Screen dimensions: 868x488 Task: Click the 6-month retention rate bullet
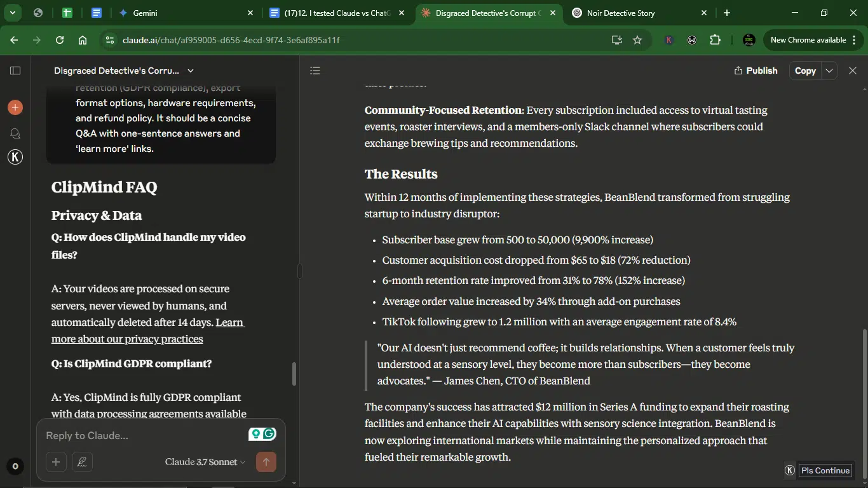(534, 280)
